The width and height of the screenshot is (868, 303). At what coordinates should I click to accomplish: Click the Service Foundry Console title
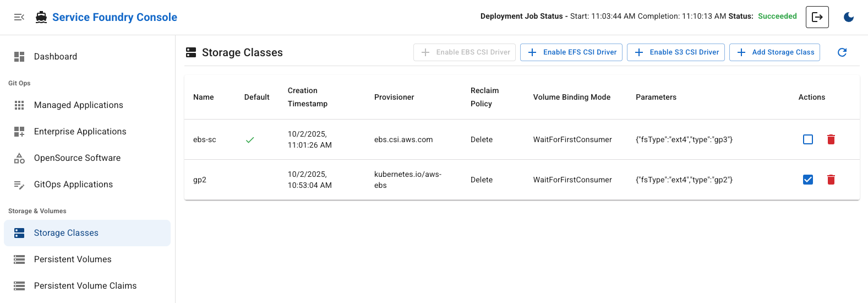[x=114, y=17]
